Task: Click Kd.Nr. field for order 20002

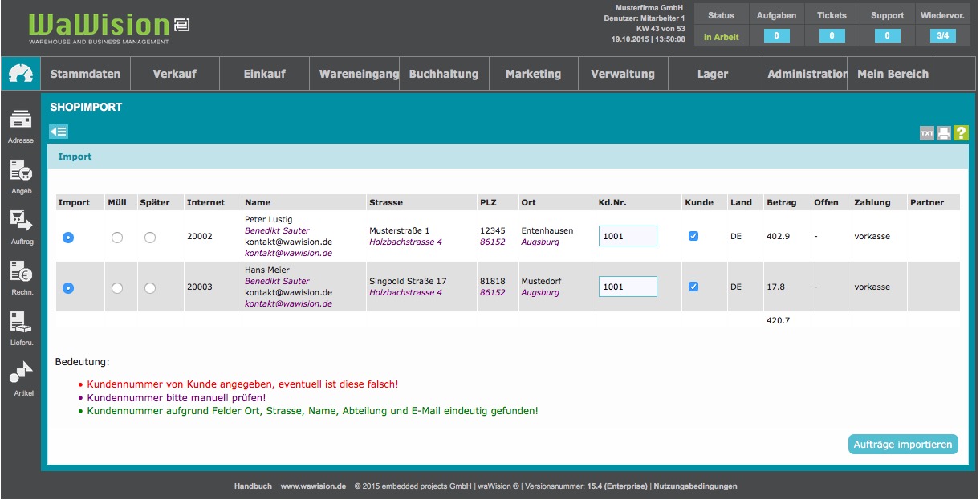Action: pyautogui.click(x=628, y=236)
